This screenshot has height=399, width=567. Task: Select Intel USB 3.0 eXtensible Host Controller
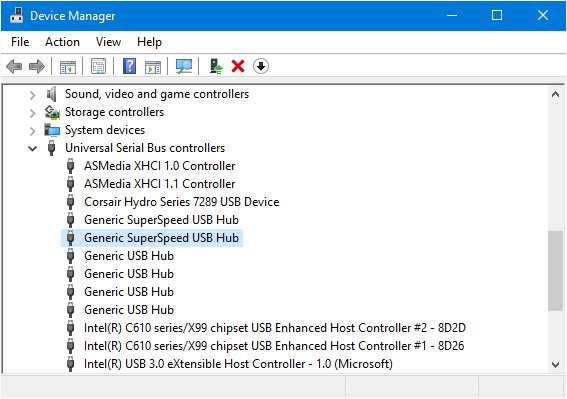(238, 364)
